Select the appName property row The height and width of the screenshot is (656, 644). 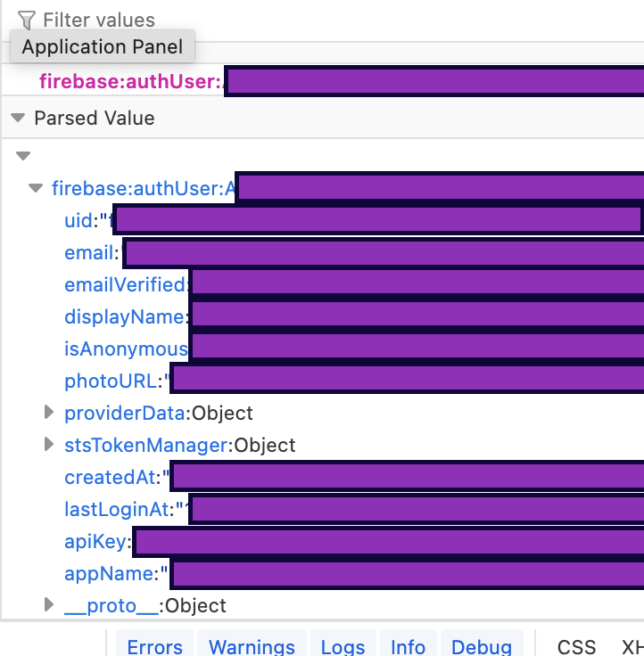323,574
